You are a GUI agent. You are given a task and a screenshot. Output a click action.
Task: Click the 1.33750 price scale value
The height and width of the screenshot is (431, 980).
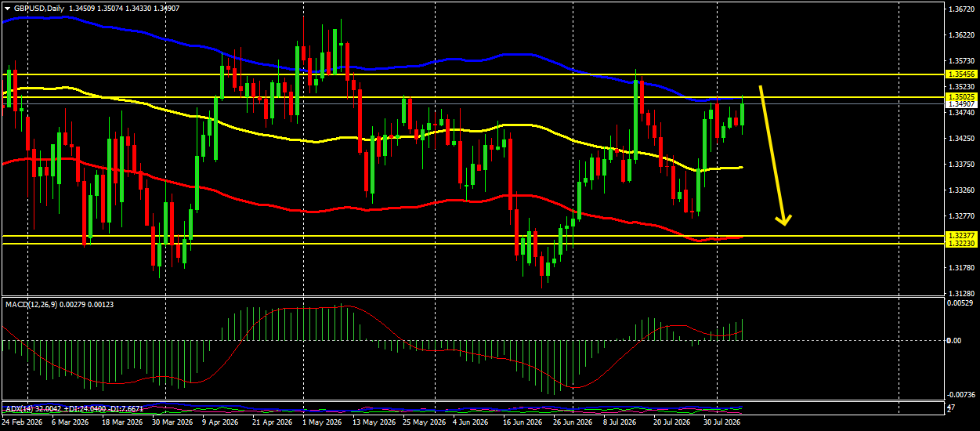tap(960, 165)
